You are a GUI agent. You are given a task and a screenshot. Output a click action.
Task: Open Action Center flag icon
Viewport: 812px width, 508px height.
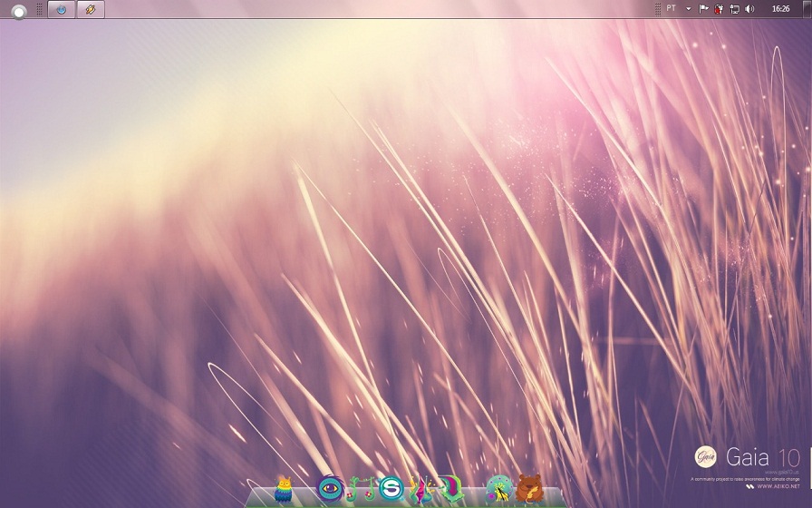704,8
